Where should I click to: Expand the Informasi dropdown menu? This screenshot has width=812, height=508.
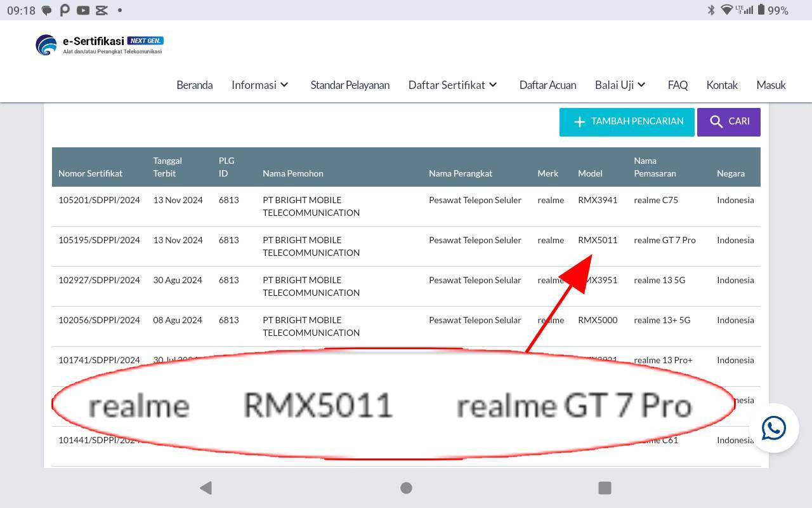click(260, 84)
